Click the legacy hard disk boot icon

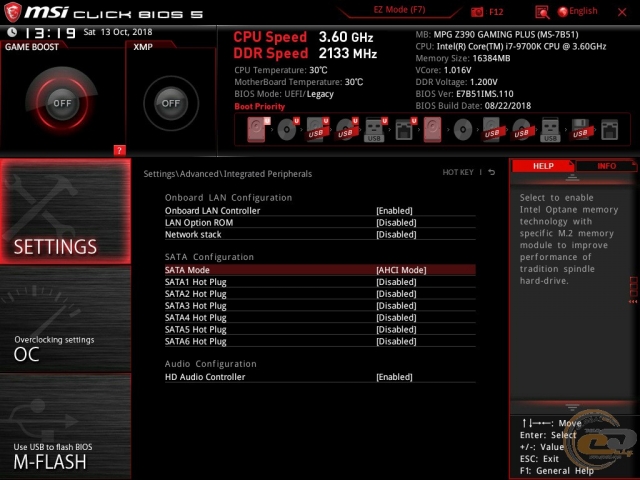pos(432,129)
